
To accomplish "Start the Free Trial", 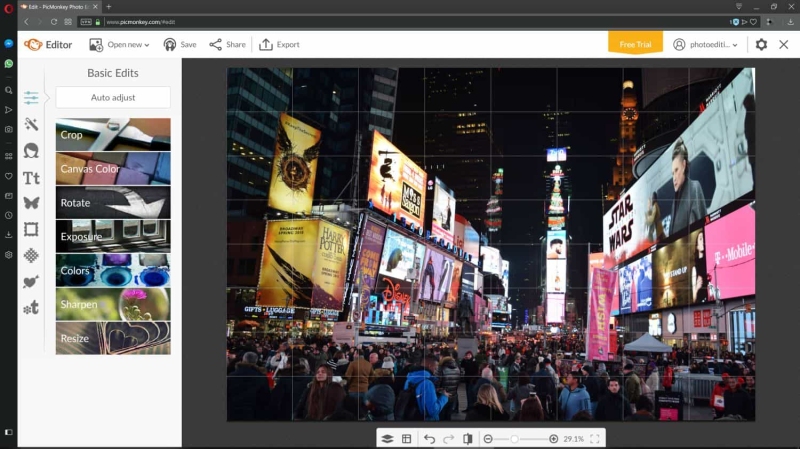I will [635, 43].
